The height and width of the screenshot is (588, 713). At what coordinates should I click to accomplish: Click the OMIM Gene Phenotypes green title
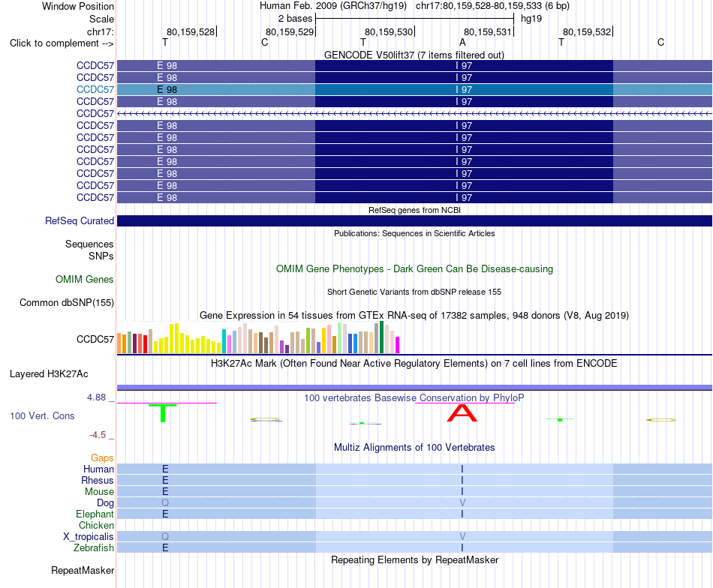[x=414, y=269]
